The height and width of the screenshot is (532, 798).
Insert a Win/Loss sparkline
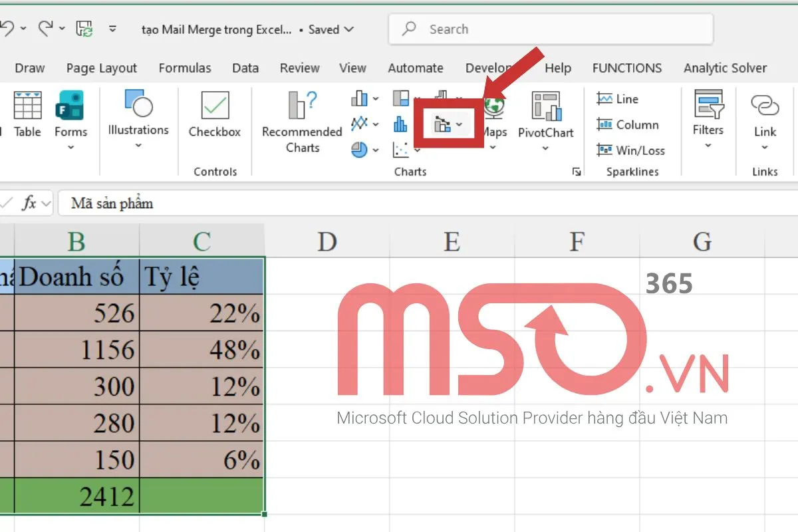(x=630, y=150)
